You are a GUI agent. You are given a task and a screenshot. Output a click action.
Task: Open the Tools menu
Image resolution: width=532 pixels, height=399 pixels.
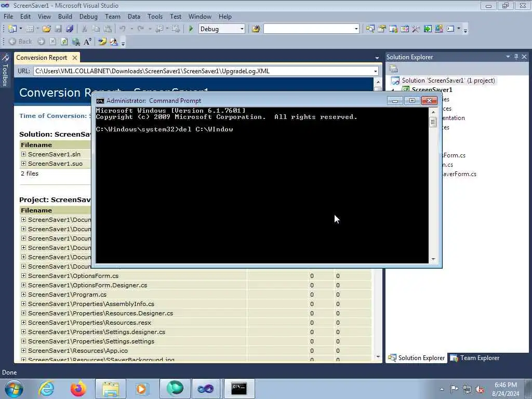[x=155, y=17]
